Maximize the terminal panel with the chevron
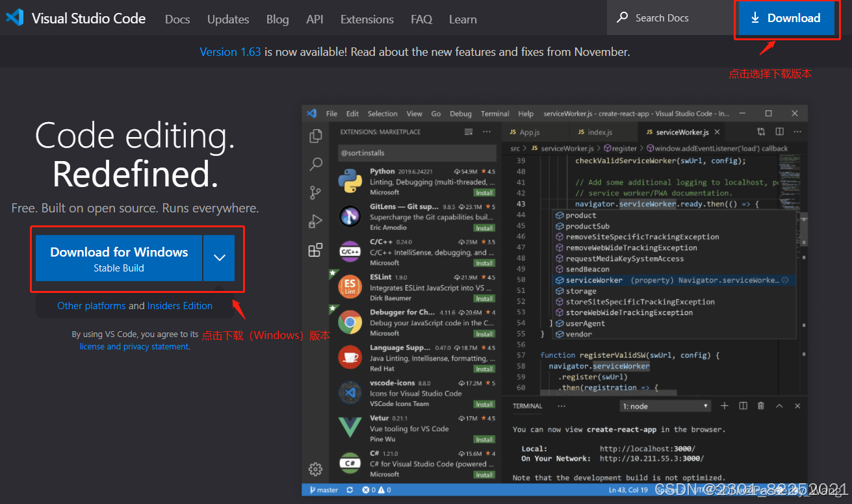Screen dimensions: 852x504 click(779, 405)
